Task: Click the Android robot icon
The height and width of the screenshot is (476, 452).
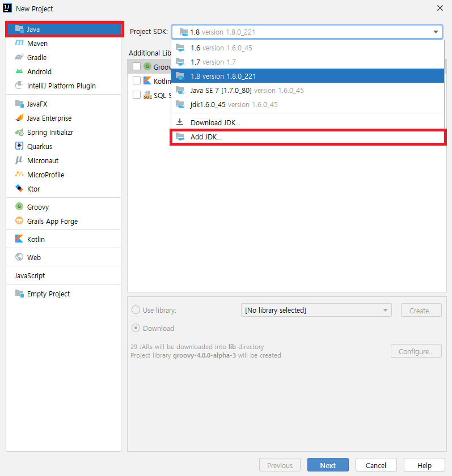Action: pos(19,71)
